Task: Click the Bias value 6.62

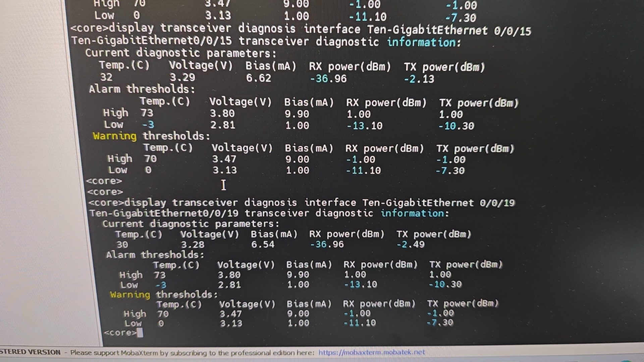Action: (258, 78)
